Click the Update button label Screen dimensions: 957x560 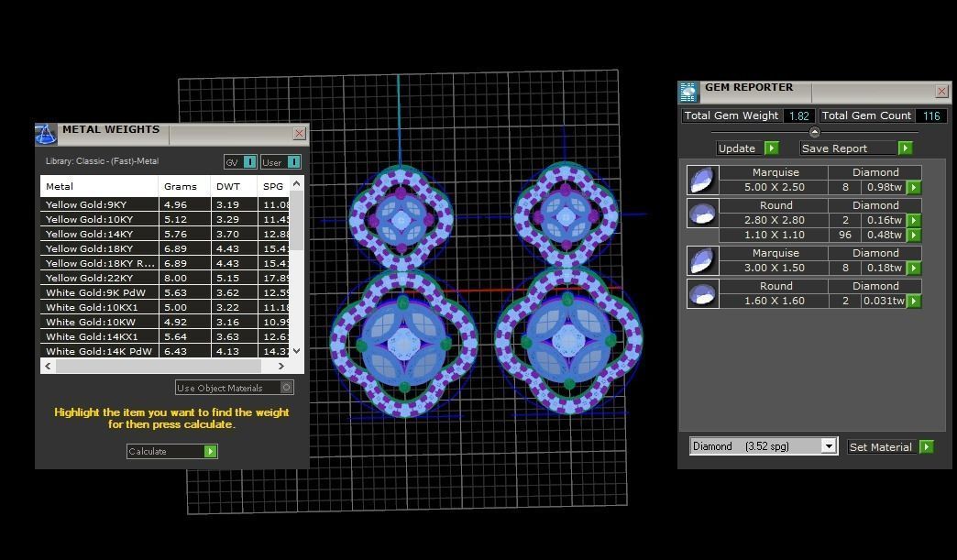tap(737, 148)
